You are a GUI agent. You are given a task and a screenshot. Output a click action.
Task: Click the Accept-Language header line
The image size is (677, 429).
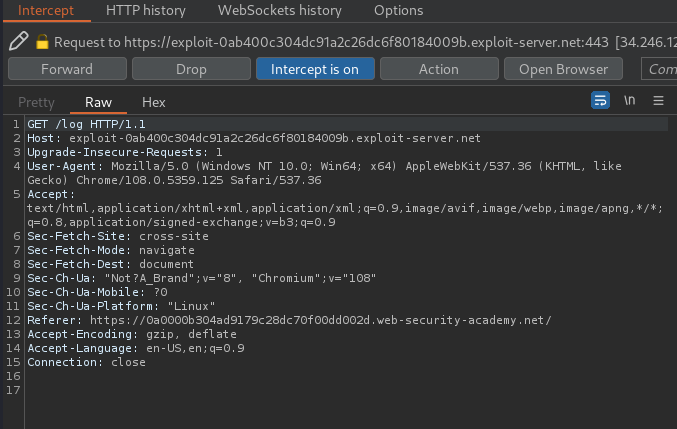136,348
